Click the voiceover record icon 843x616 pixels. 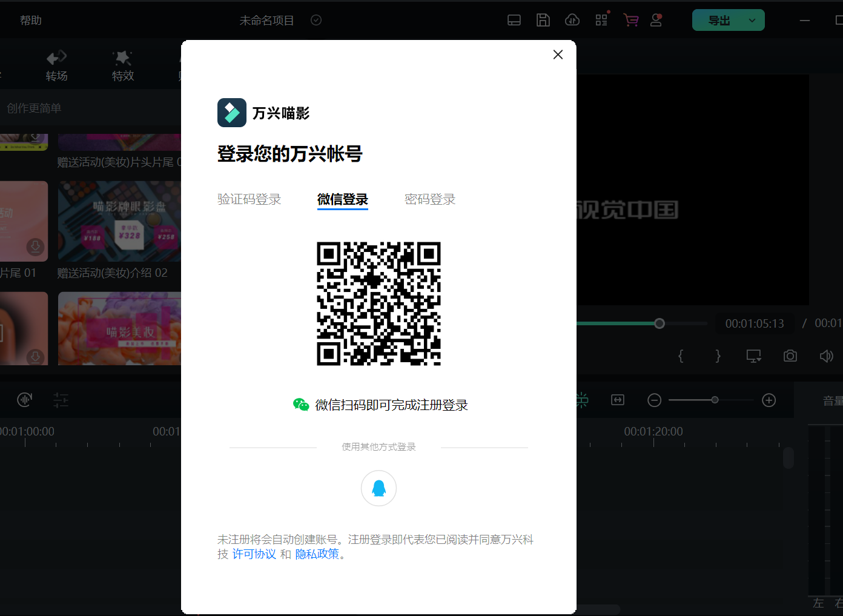[x=25, y=400]
